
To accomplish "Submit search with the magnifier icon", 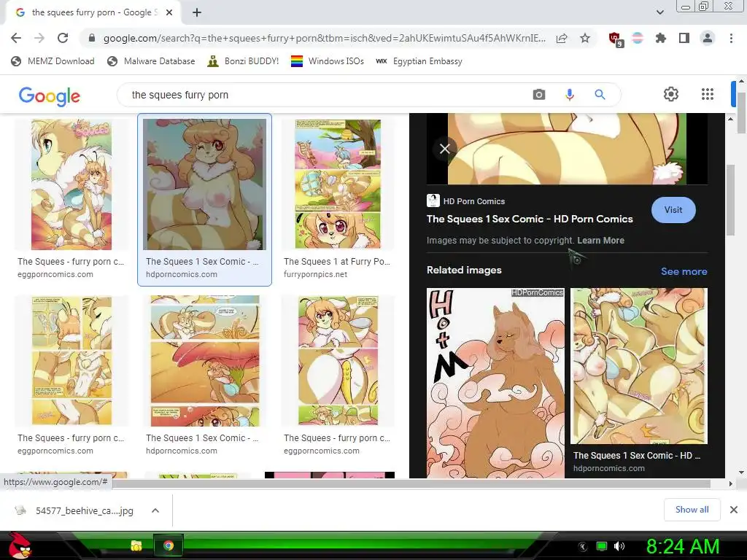I will pos(600,95).
